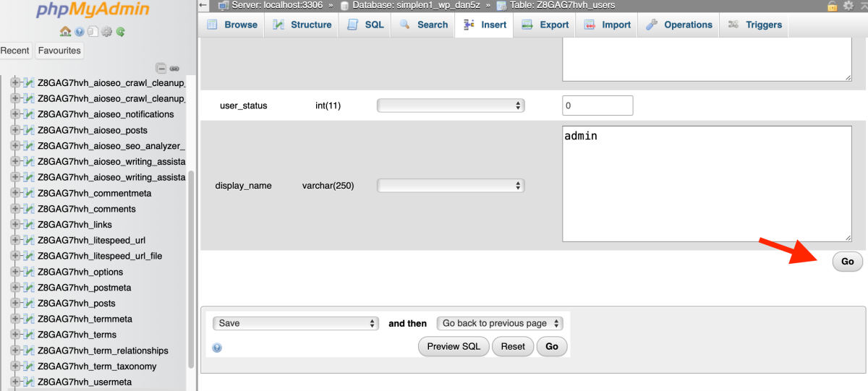
Task: Click table icon beside Z8GAG7hvh_links
Action: (x=30, y=225)
